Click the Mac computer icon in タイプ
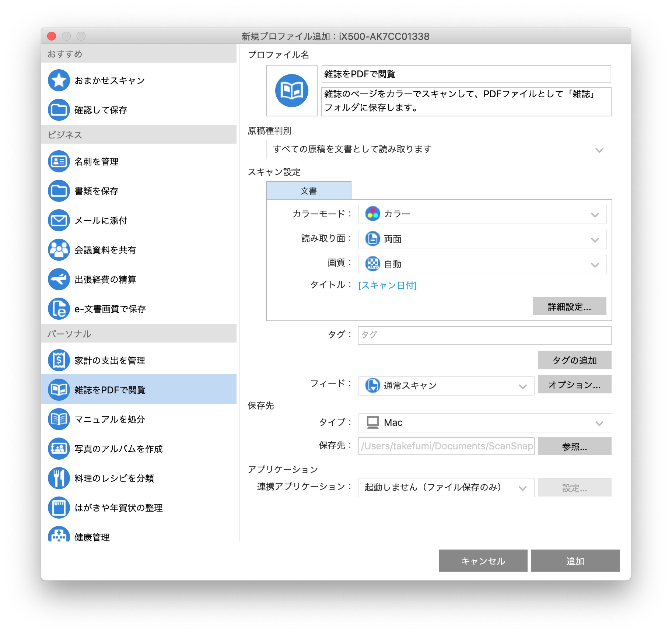Screen dimensions: 672x635 click(373, 422)
